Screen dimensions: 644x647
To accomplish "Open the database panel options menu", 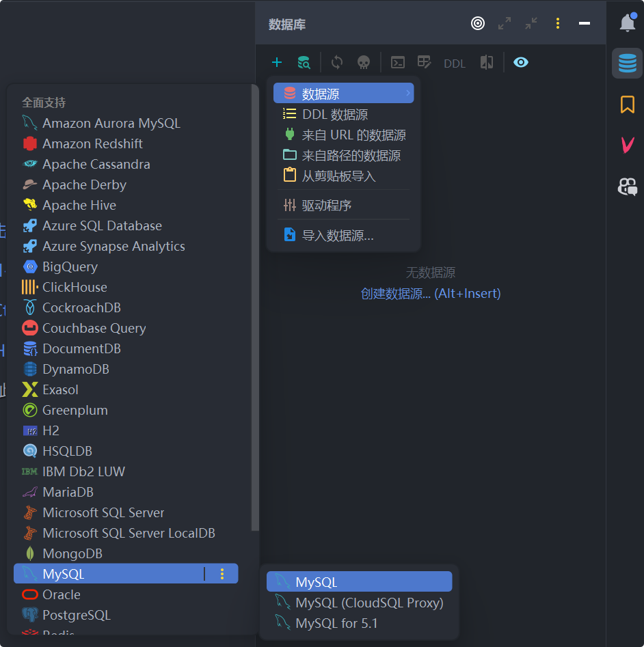I will 558,23.
